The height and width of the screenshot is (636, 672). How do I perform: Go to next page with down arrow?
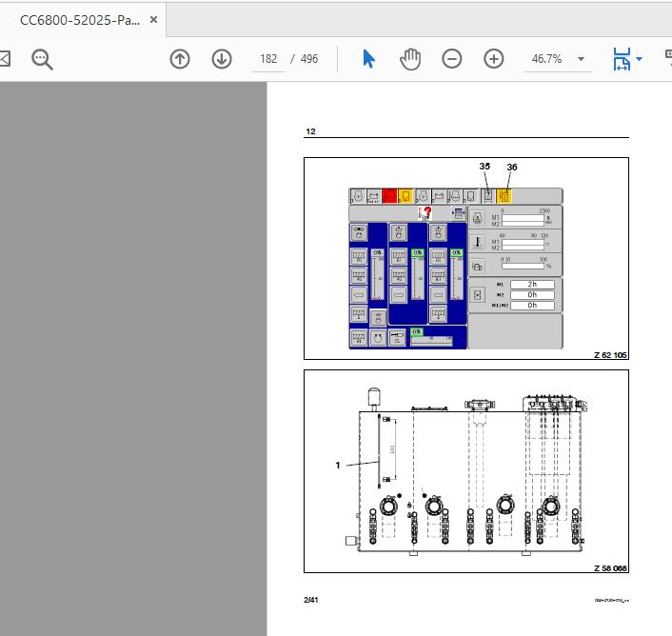[222, 59]
